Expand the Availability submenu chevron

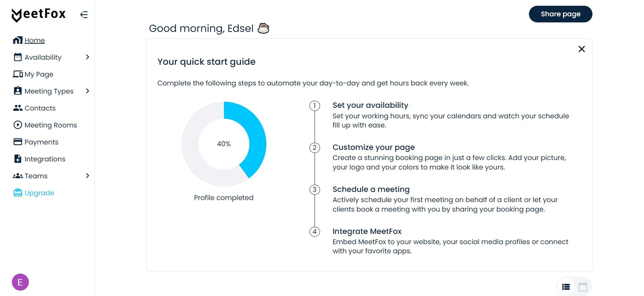(x=87, y=57)
